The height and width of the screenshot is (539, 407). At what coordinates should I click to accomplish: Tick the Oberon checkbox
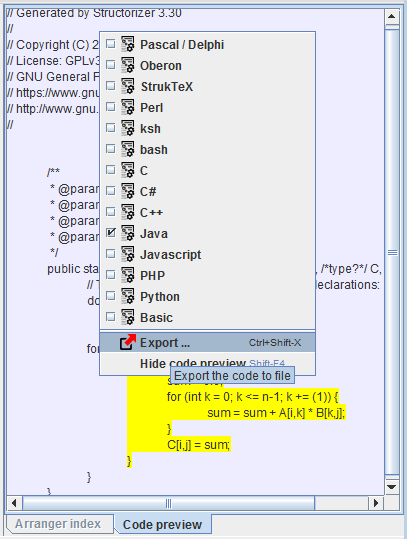111,65
